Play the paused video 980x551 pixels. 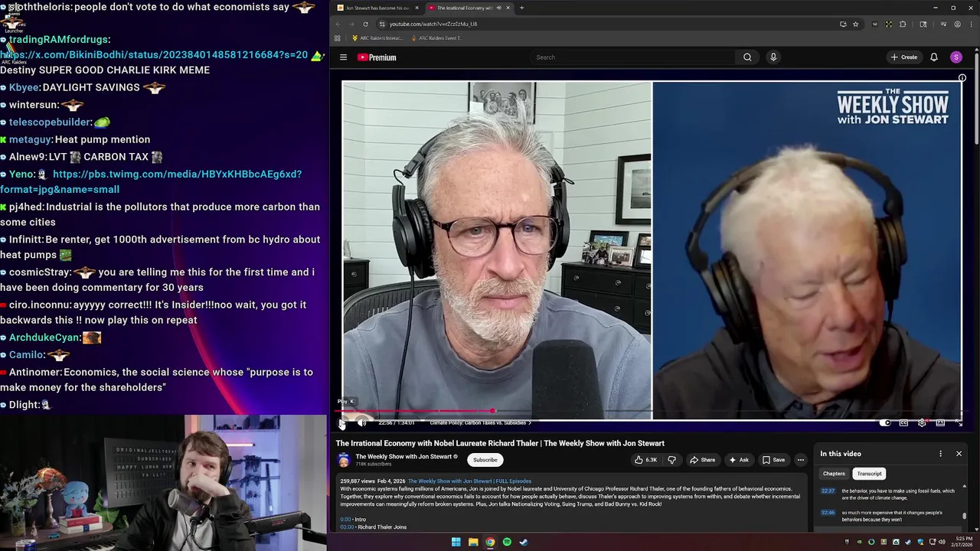click(x=342, y=422)
